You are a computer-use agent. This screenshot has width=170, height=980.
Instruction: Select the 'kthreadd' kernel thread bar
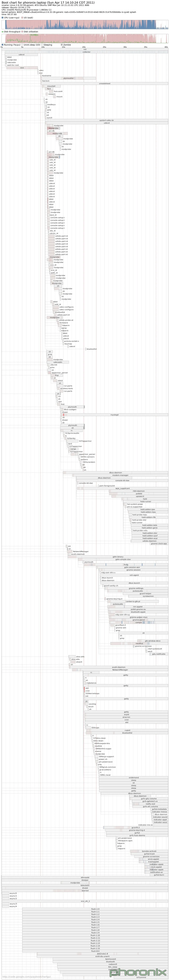(85, 877)
